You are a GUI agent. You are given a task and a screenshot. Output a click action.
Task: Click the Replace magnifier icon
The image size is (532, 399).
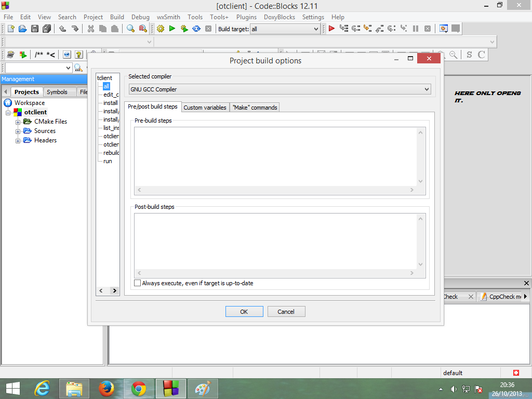click(x=143, y=29)
